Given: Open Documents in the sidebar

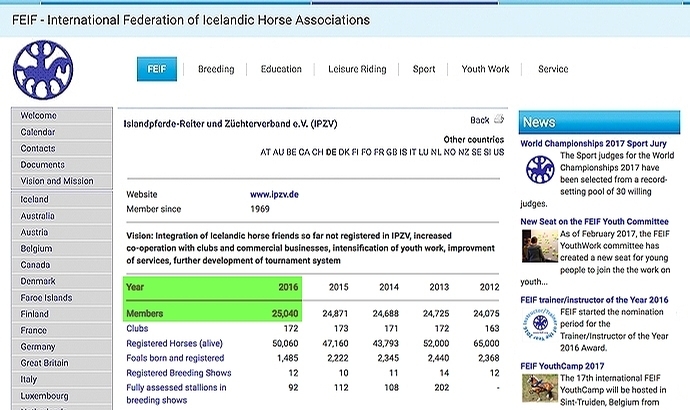Looking at the screenshot, I should (x=62, y=165).
